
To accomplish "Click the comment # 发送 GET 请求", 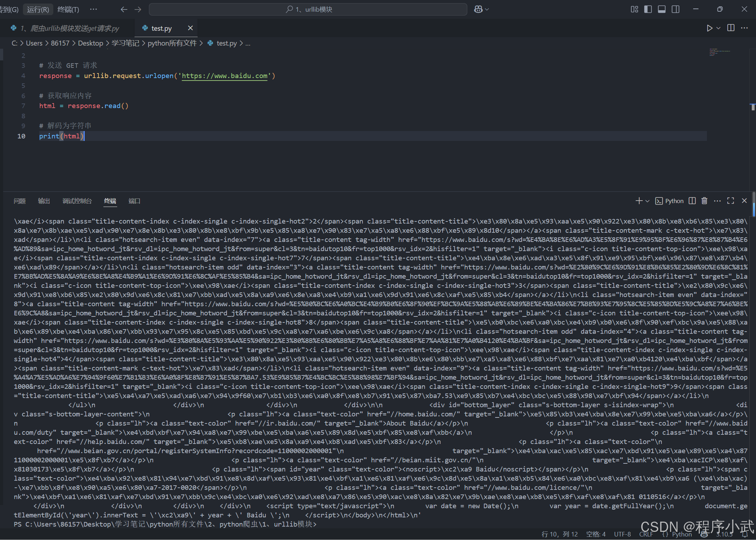I will click(68, 65).
